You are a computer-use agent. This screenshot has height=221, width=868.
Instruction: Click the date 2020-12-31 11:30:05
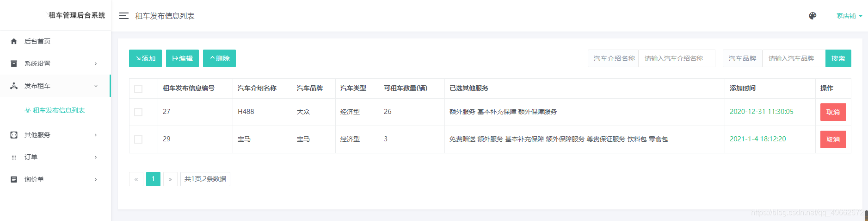[762, 112]
